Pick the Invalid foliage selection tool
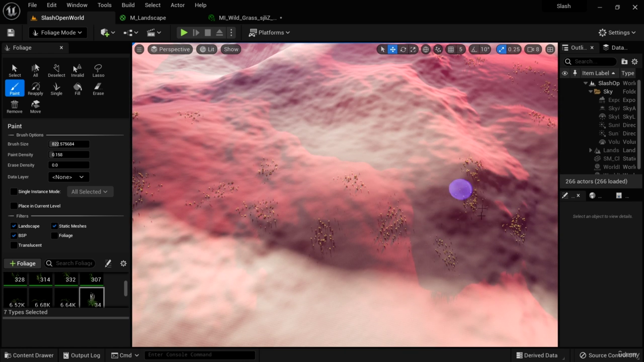 (77, 70)
